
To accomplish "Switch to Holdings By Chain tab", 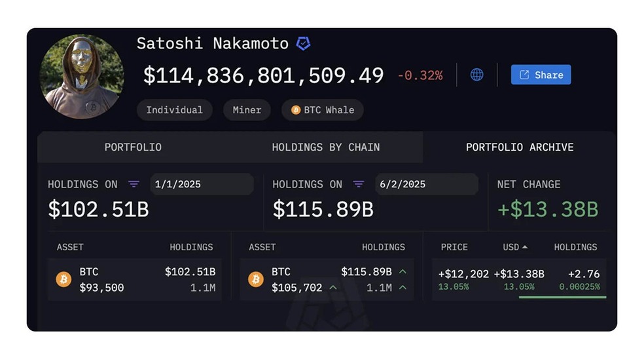I will point(326,147).
